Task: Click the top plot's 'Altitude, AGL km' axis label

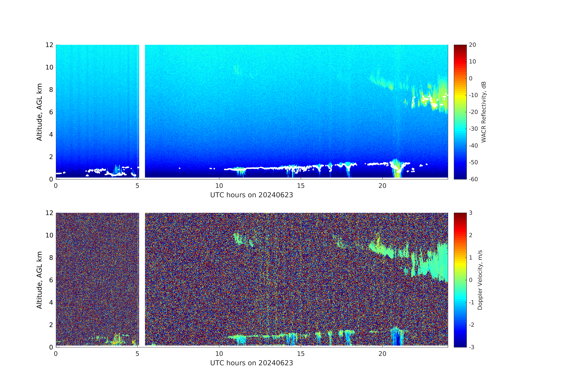Action: 39,112
